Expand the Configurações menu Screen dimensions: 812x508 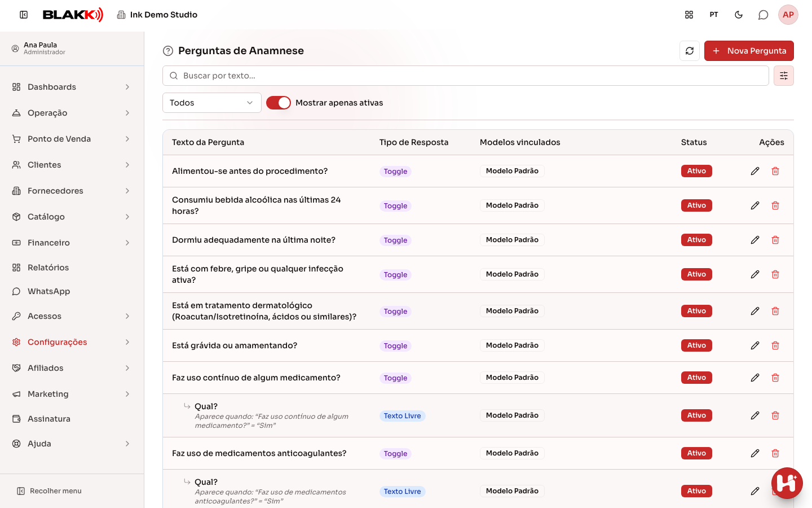(72, 342)
